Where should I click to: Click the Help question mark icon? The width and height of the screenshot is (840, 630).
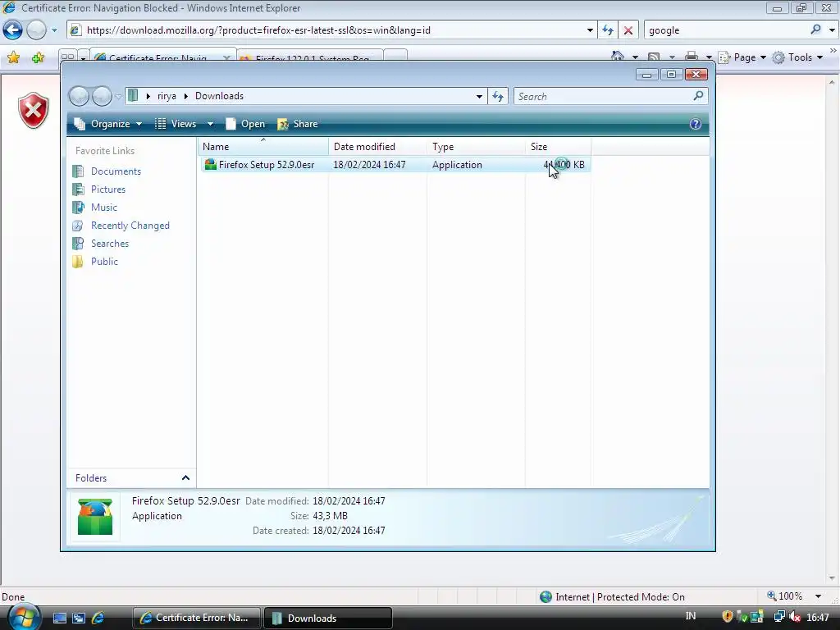coord(696,125)
